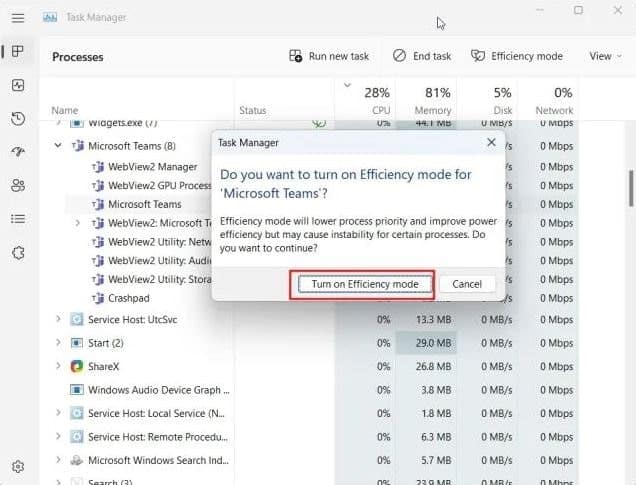Close the Task Manager dialog
636x485 pixels.
(491, 142)
